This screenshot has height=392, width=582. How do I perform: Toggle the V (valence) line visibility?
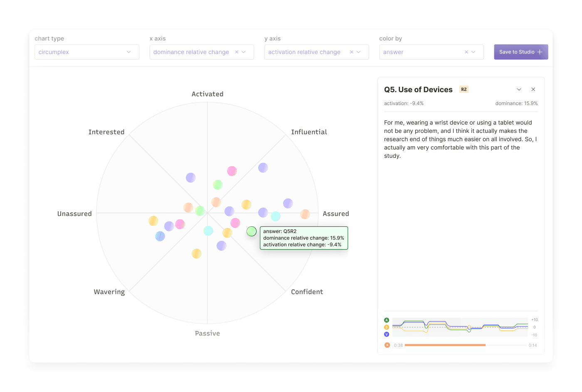point(386,334)
